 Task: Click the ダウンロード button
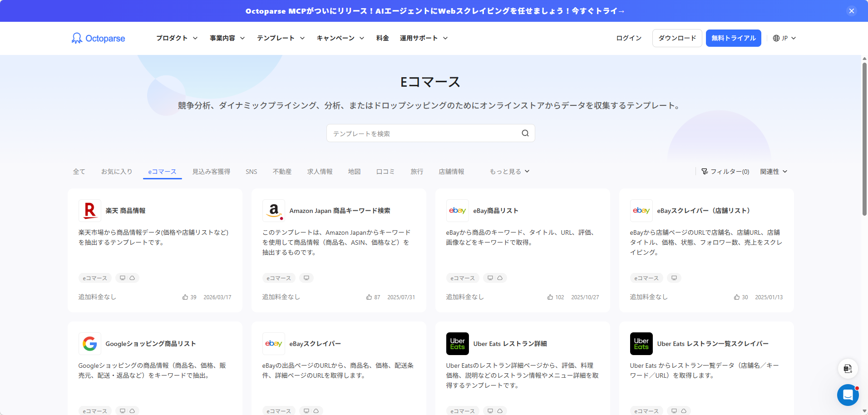pyautogui.click(x=677, y=38)
